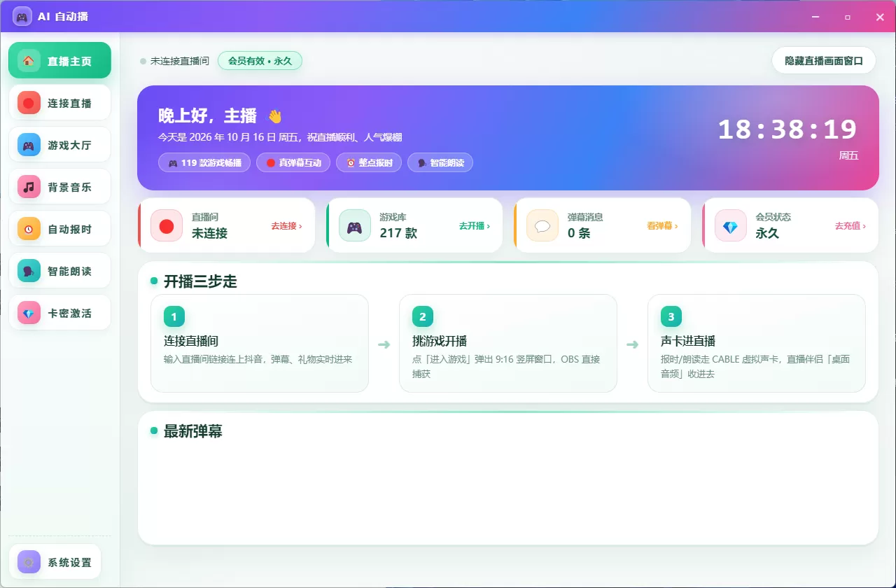The image size is (896, 588).
Task: Open the 看弹幕 link
Action: click(x=662, y=226)
